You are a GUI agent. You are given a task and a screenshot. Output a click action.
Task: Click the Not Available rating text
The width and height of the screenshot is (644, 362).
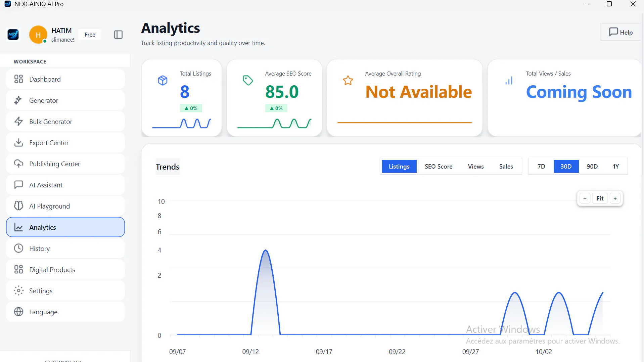click(x=418, y=92)
